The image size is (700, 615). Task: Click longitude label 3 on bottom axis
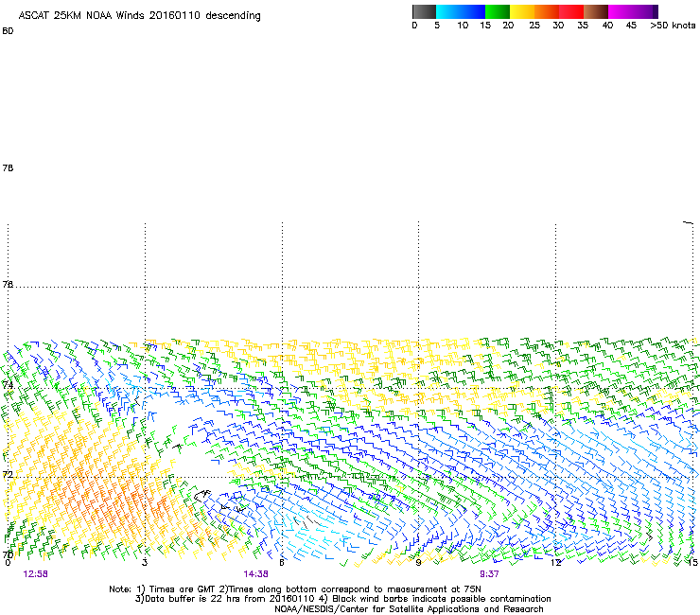[x=144, y=563]
